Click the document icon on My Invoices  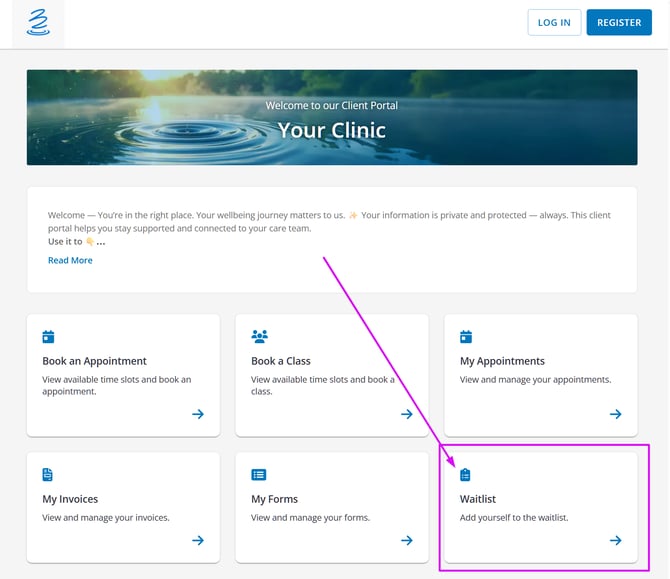(48, 475)
